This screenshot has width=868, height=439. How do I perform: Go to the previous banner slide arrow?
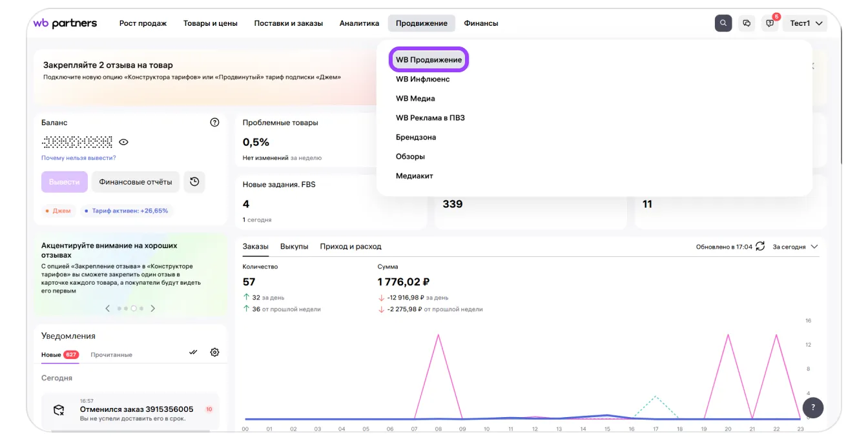[x=108, y=309]
